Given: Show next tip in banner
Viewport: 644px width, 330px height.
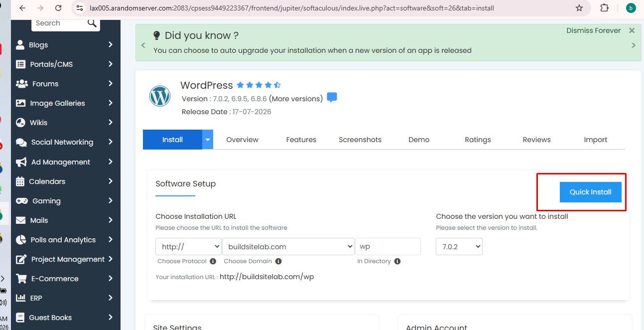Looking at the screenshot, I should point(634,45).
